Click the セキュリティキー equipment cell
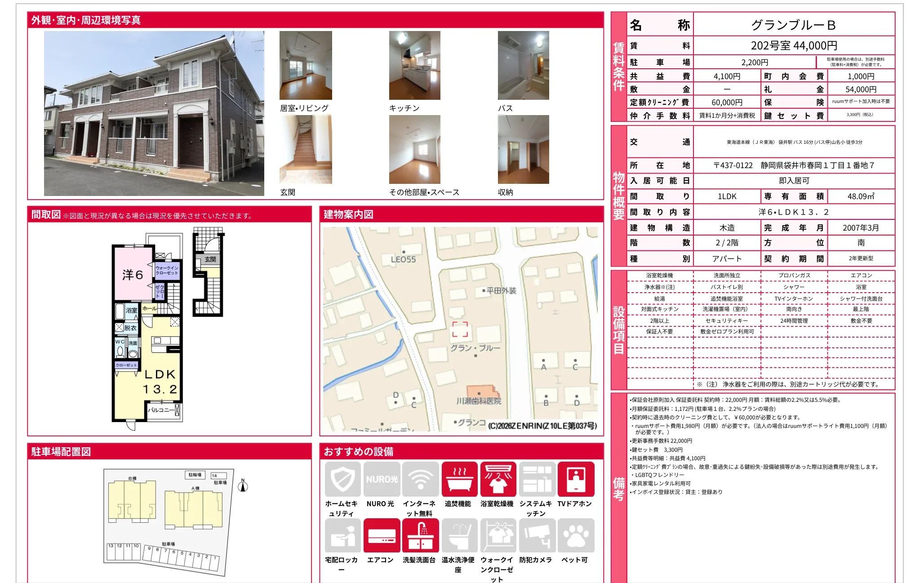The image size is (924, 583). pos(727,321)
